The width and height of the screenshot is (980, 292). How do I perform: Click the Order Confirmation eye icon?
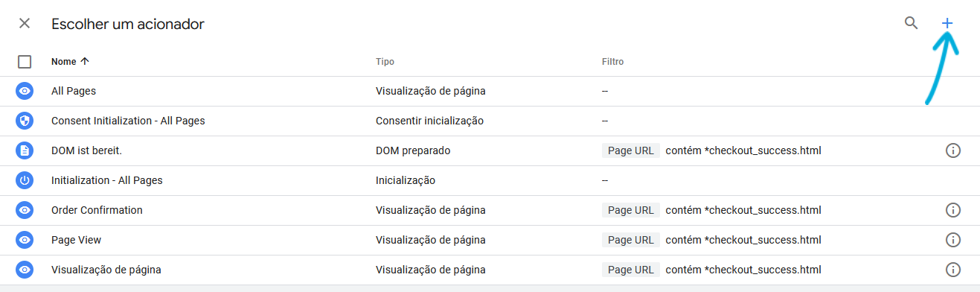pyautogui.click(x=25, y=210)
